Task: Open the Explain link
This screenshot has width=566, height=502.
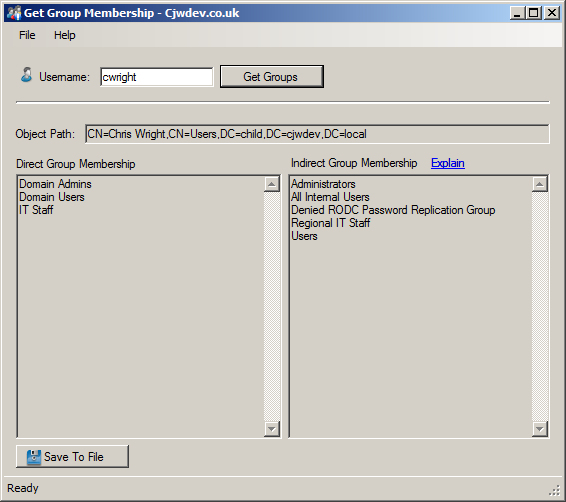Action: coord(448,163)
